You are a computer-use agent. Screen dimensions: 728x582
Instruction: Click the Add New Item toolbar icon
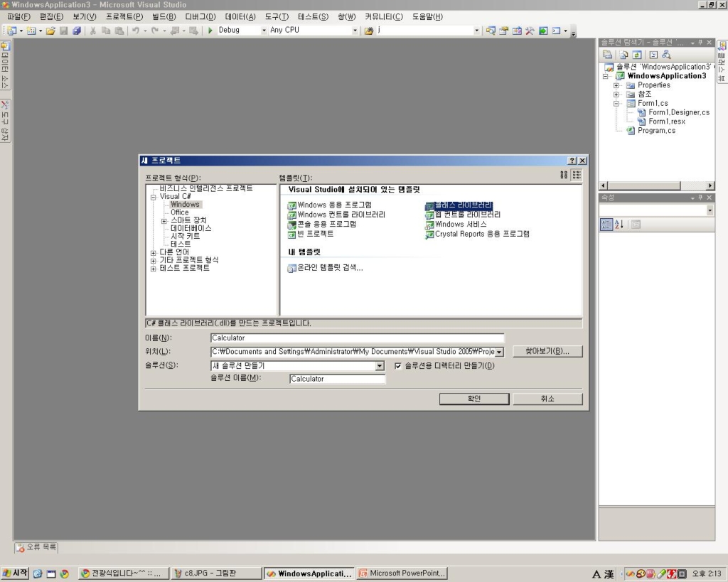tap(31, 31)
